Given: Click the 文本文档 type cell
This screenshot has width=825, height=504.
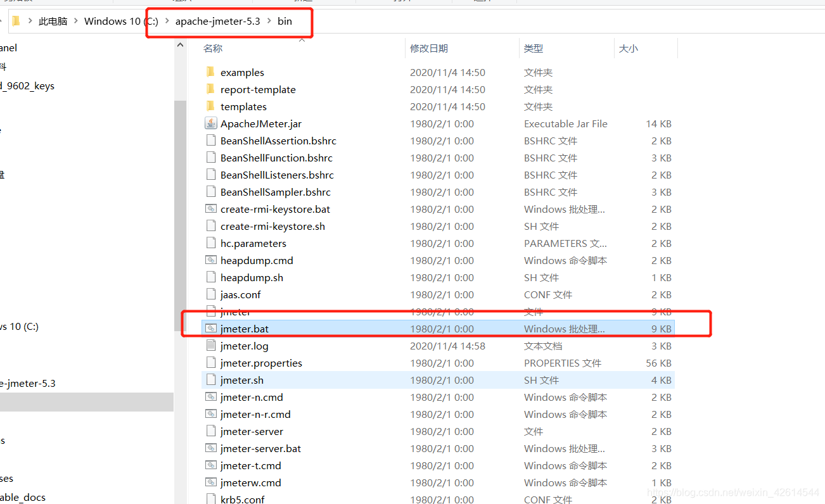Looking at the screenshot, I should [543, 346].
